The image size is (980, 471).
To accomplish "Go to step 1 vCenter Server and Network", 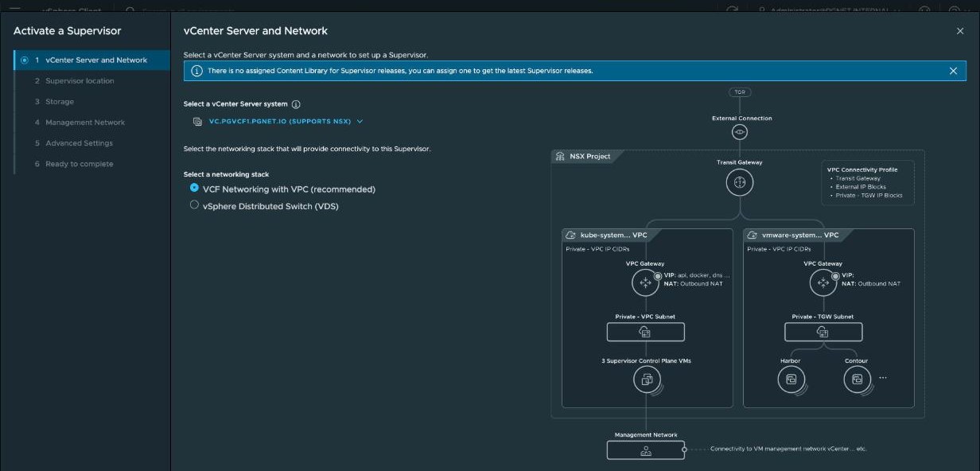I will (92, 60).
